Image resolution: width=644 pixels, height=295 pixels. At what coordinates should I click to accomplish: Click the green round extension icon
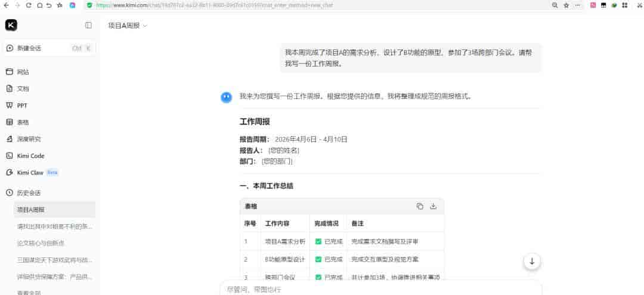(x=614, y=5)
